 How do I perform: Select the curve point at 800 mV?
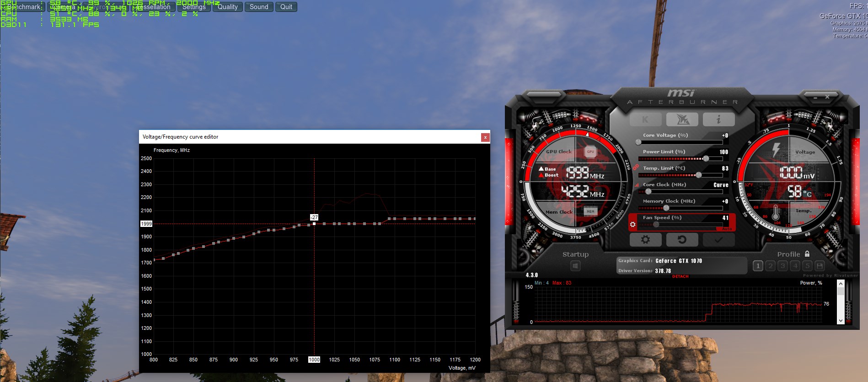pyautogui.click(x=154, y=260)
